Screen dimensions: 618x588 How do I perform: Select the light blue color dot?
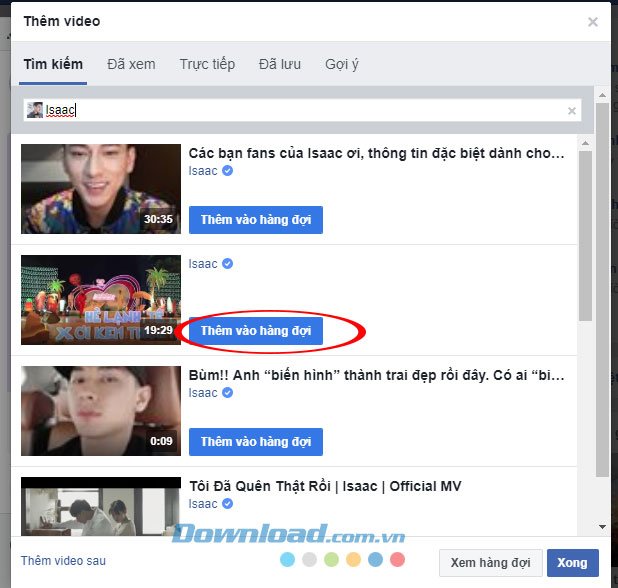[287, 560]
